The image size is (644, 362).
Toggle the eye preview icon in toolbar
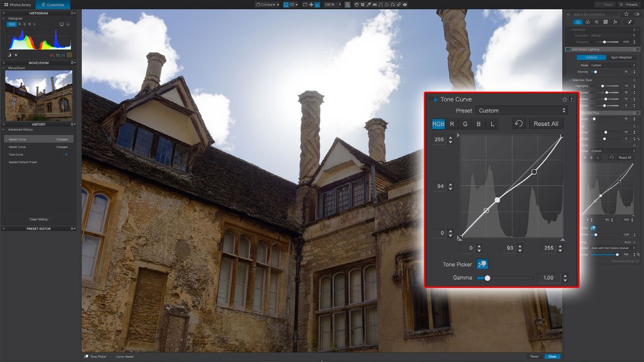(x=405, y=4)
